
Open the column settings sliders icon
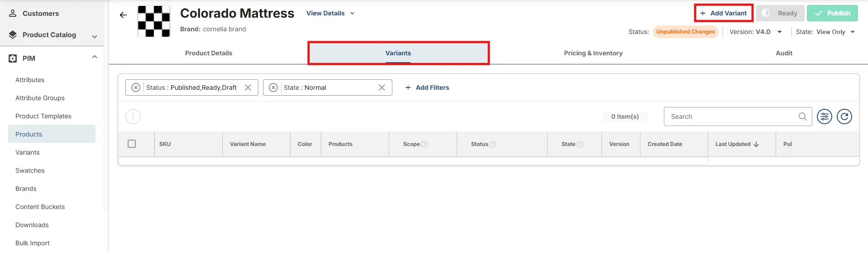(825, 117)
